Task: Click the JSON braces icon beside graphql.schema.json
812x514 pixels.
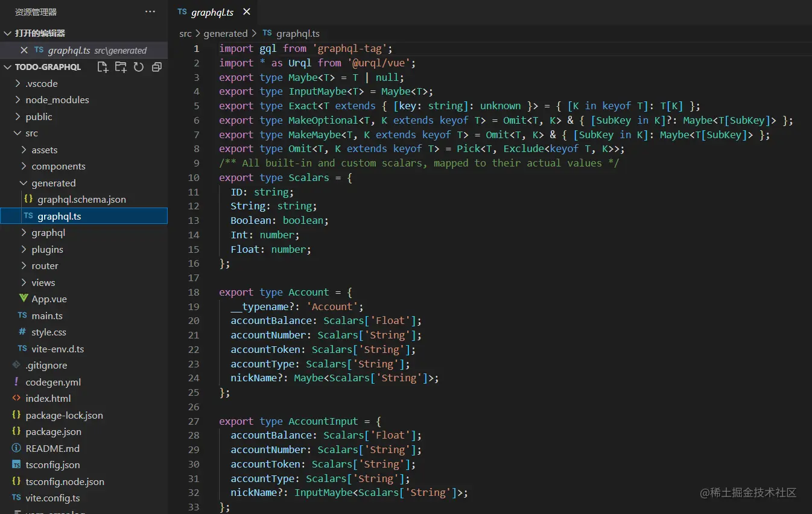Action: (x=28, y=199)
